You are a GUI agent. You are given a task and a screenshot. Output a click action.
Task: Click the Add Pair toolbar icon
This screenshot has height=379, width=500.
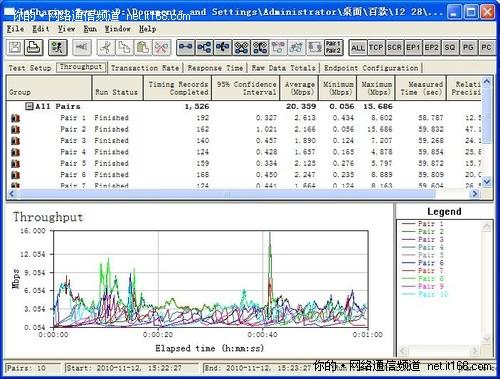click(x=185, y=48)
